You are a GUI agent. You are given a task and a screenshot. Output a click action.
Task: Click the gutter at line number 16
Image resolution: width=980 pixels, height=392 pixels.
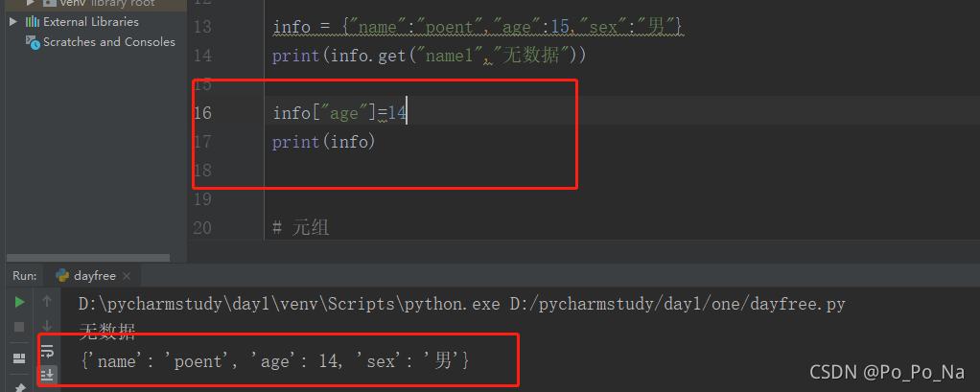coord(203,113)
